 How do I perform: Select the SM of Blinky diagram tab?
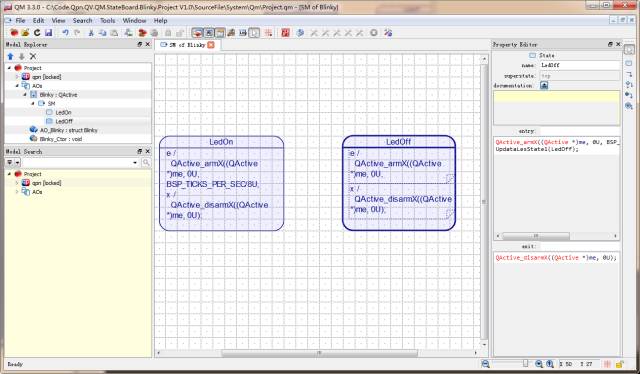187,45
